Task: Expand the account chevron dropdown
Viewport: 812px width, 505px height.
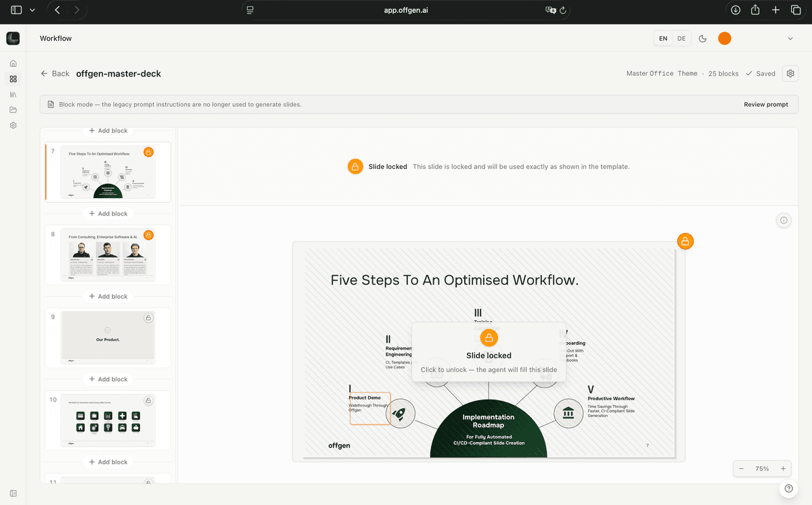Action: (790, 39)
